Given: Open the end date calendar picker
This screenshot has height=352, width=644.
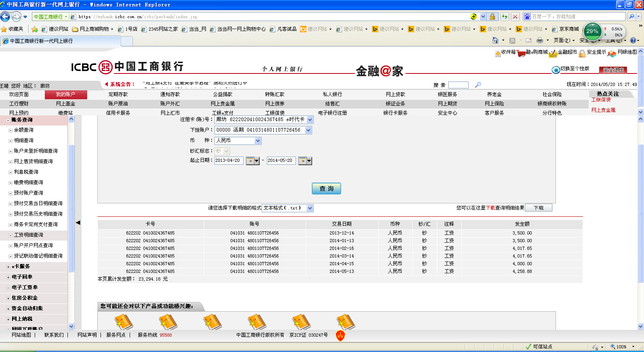Looking at the screenshot, I should 305,161.
